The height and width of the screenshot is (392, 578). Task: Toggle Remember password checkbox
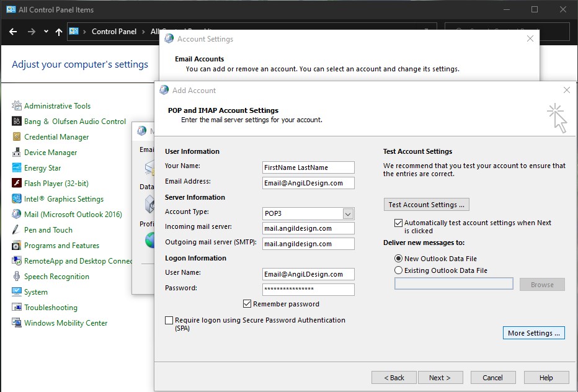pos(247,304)
